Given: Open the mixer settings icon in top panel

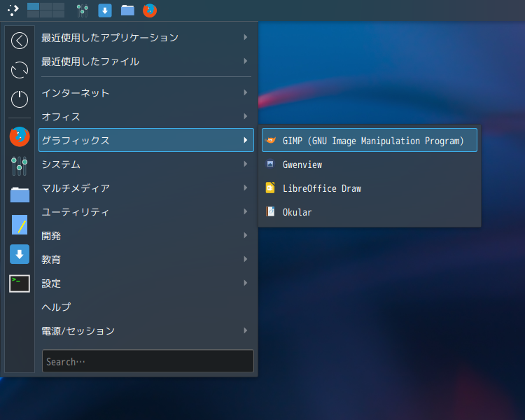Looking at the screenshot, I should (83, 10).
